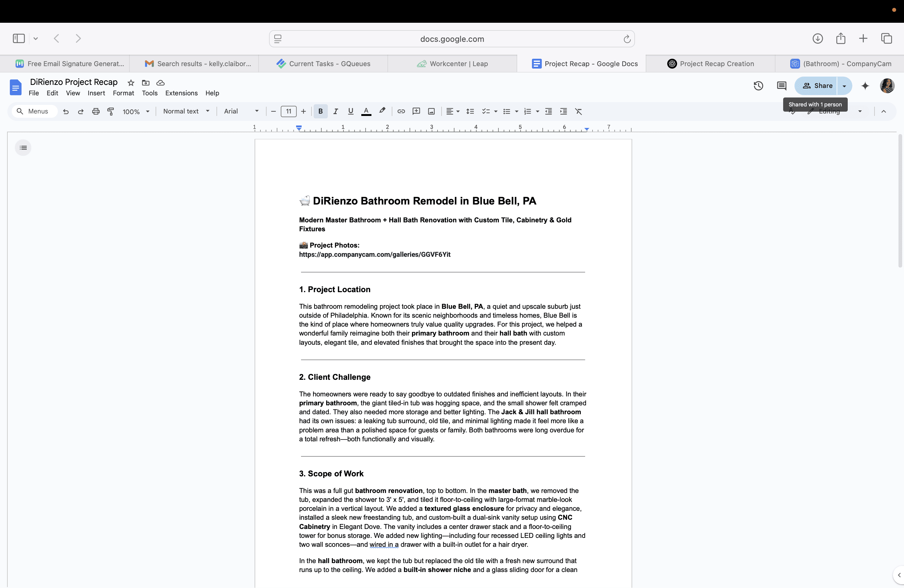Expand bulleted list options arrow
Image resolution: width=904 pixels, height=588 pixels.
coord(517,111)
